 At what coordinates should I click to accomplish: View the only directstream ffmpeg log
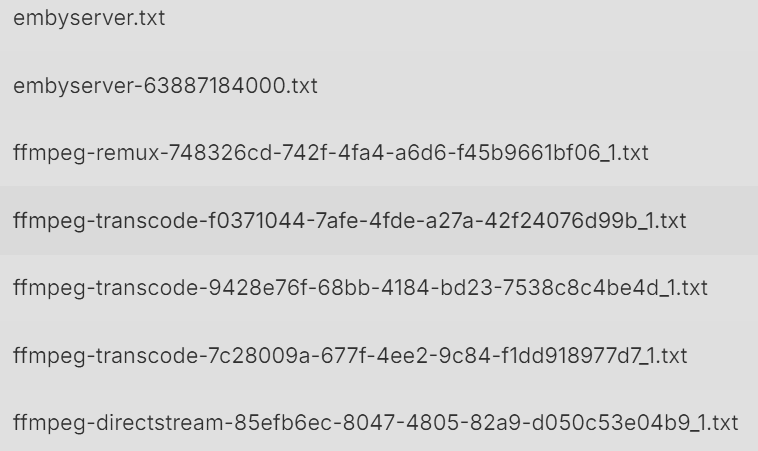(x=379, y=422)
